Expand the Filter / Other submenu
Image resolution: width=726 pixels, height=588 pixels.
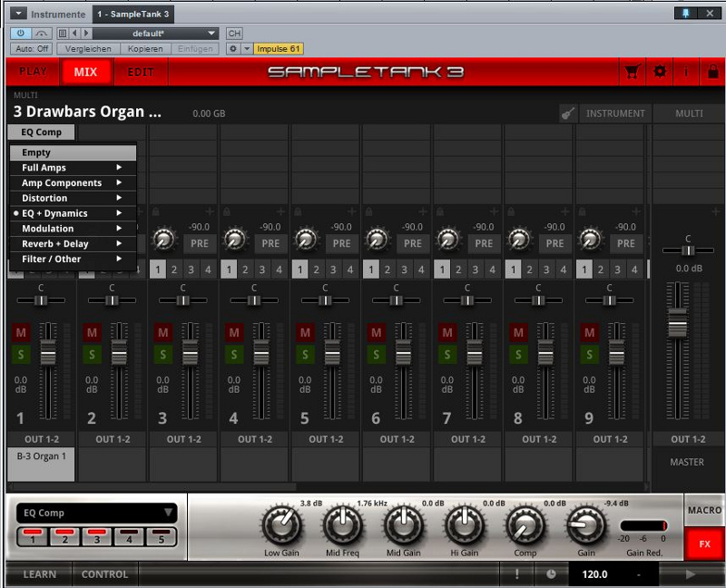74,260
